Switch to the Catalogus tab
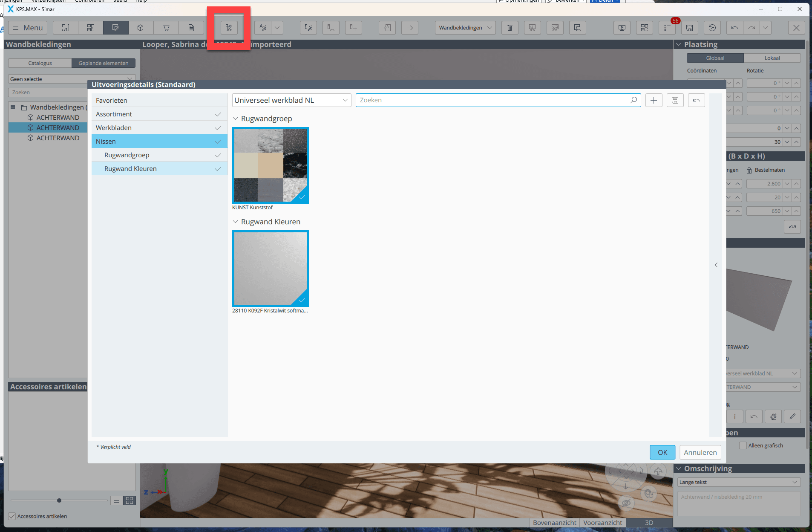 (40, 63)
